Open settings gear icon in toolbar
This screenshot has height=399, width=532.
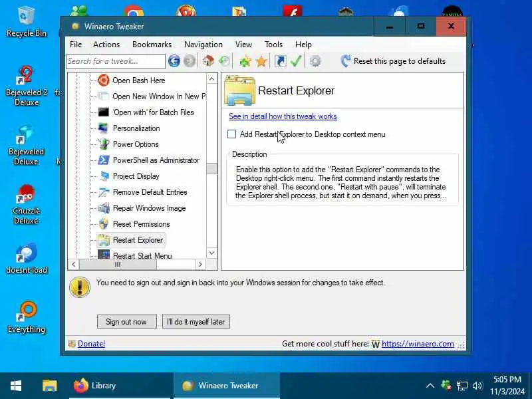[x=315, y=61]
